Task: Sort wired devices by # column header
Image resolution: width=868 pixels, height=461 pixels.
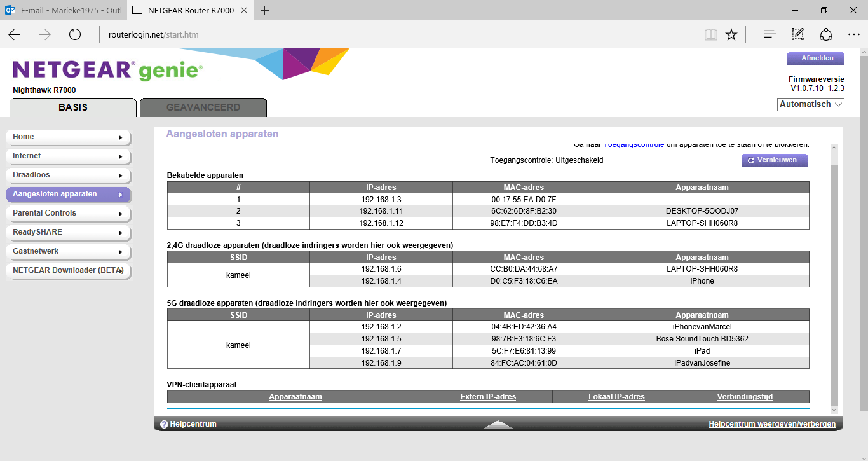Action: coord(238,188)
